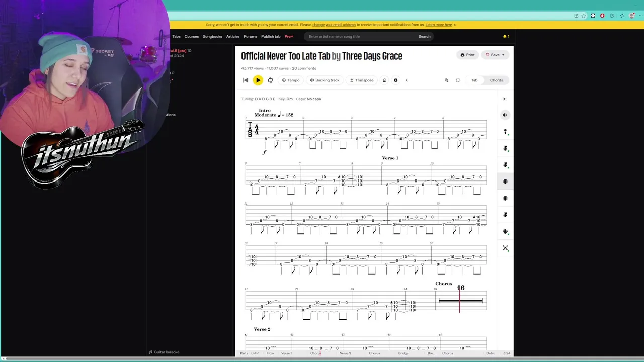
Task: Open the Tabs menu
Action: click(x=176, y=36)
